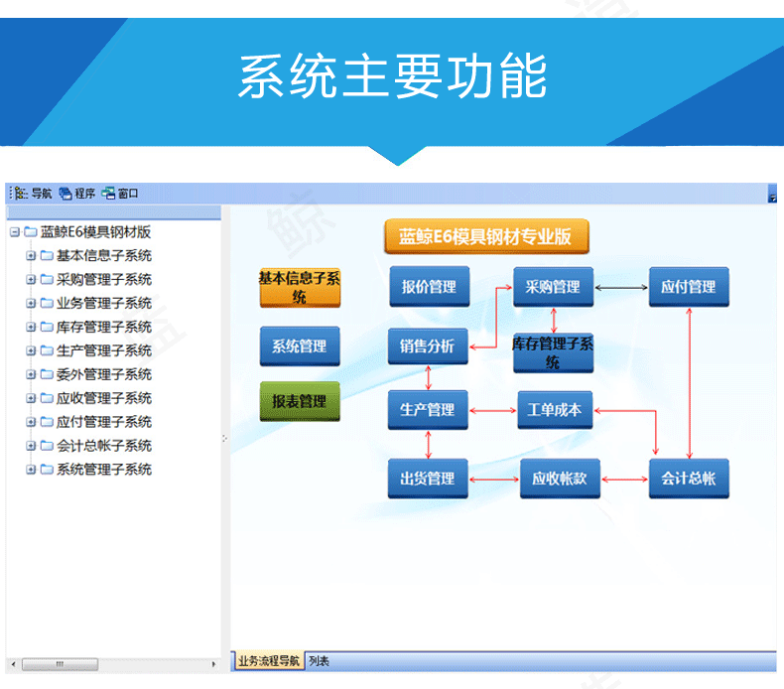Click folder icon of 基本信息子系统
The width and height of the screenshot is (784, 689).
(47, 256)
